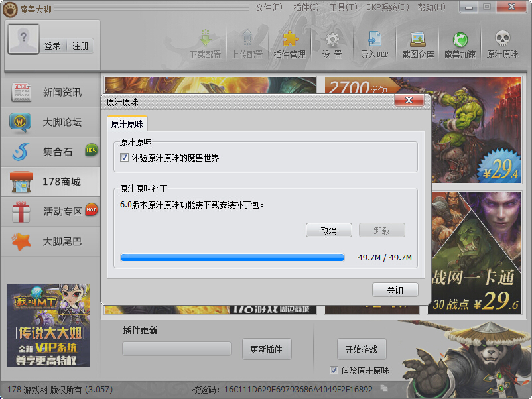Click the 更新插件 update plugins button
The image size is (532, 399).
tap(266, 348)
